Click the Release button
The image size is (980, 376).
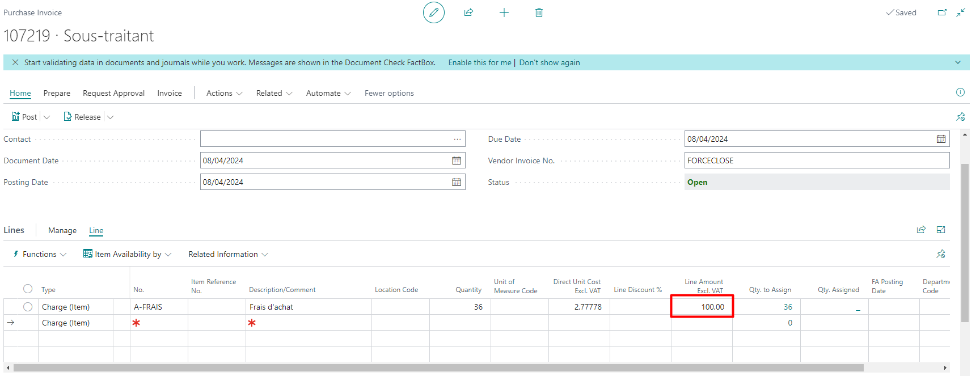[83, 117]
